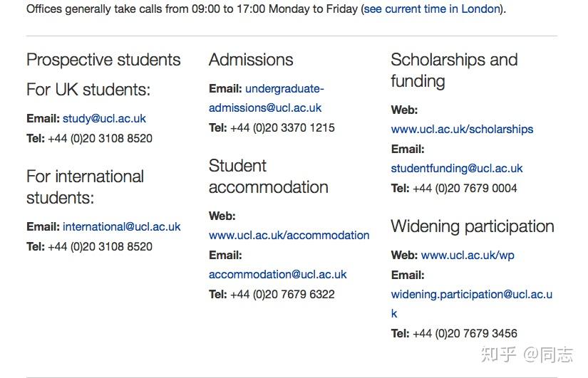The height and width of the screenshot is (378, 588).
Task: Click the studentfunding@ucl.ac.uk email link
Action: click(x=456, y=169)
